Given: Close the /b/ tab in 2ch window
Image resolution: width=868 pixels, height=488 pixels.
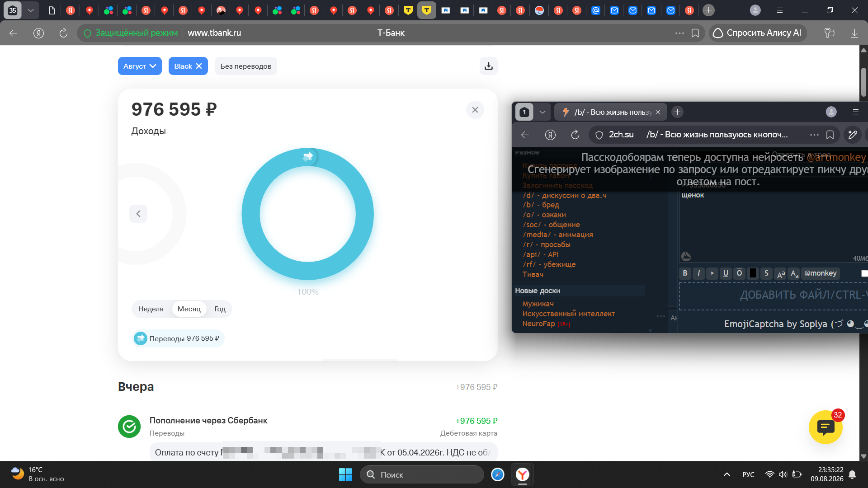Looking at the screenshot, I should pyautogui.click(x=658, y=112).
